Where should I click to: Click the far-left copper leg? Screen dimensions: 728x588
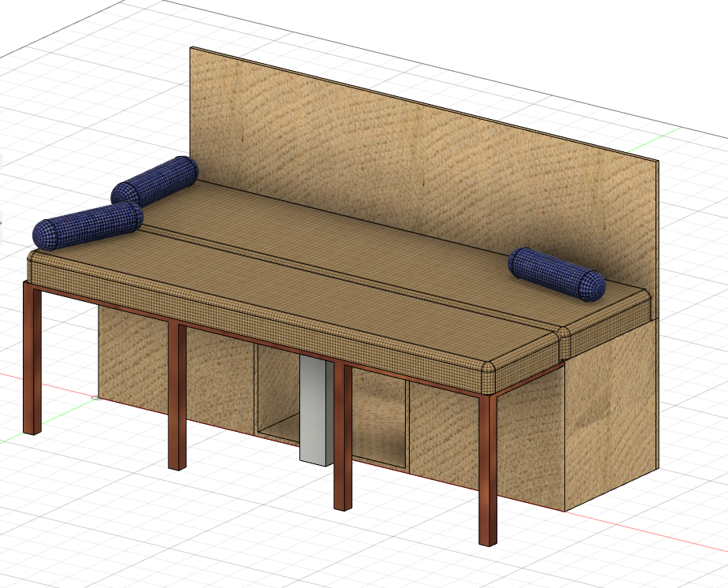coord(32,359)
